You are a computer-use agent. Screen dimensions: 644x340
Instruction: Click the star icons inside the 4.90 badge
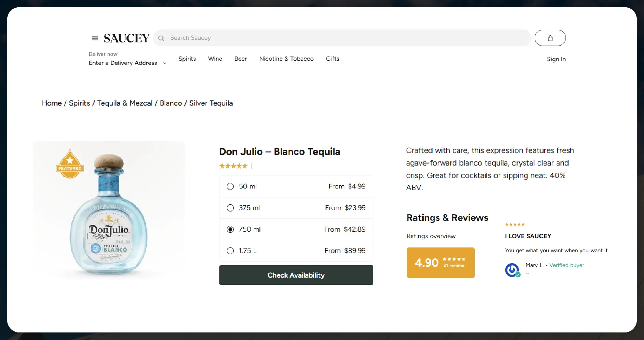point(454,259)
